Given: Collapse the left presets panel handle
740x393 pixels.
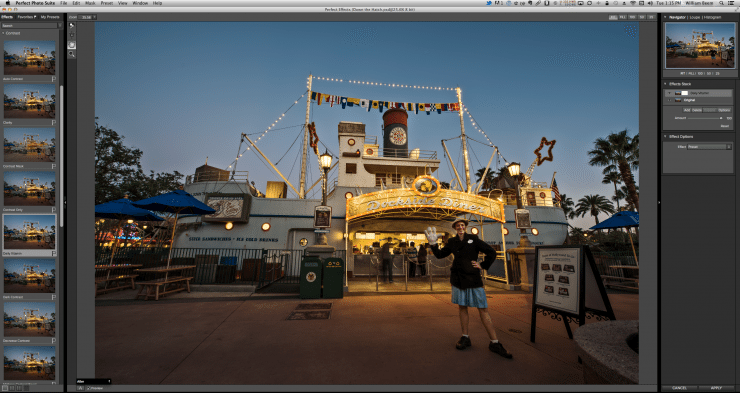Looking at the screenshot, I should point(65,203).
